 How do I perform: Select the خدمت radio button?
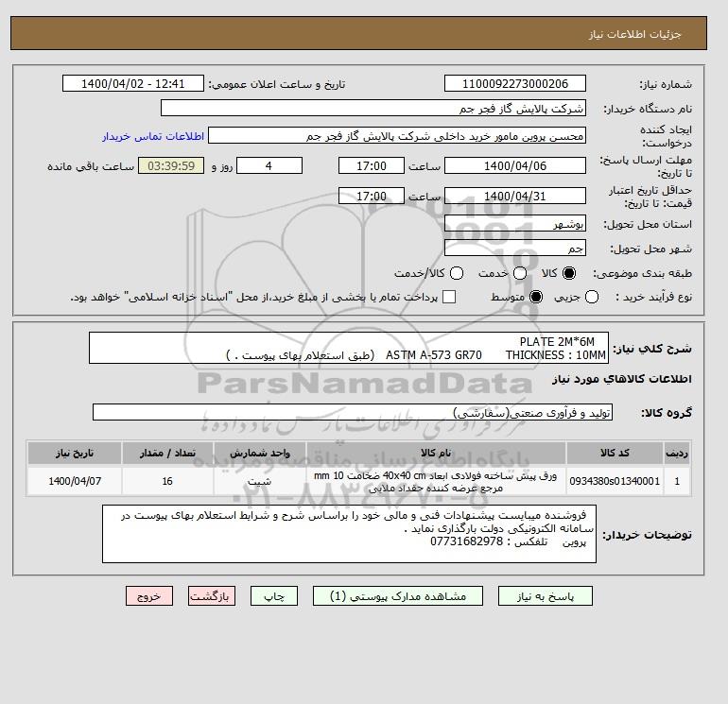pos(520,273)
